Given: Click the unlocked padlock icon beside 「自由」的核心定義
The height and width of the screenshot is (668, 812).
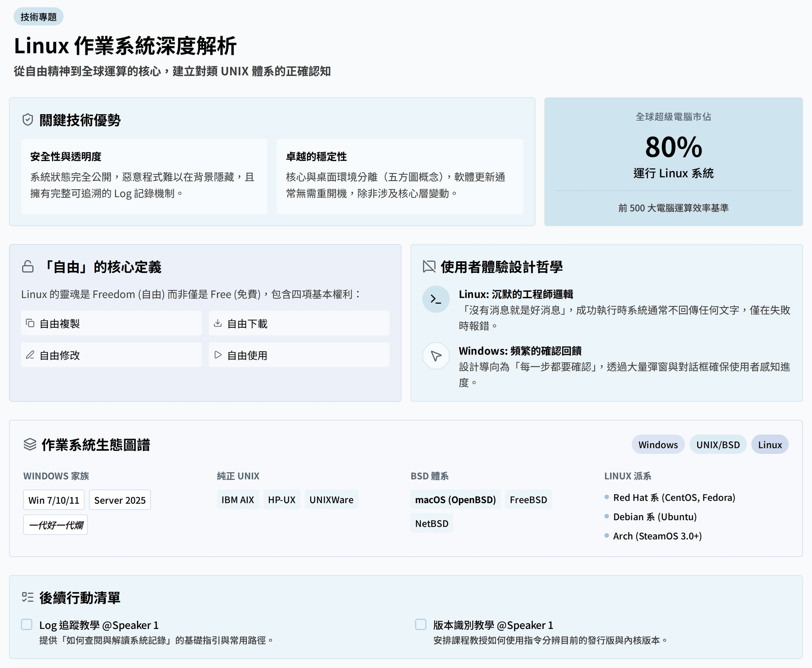Looking at the screenshot, I should click(28, 267).
